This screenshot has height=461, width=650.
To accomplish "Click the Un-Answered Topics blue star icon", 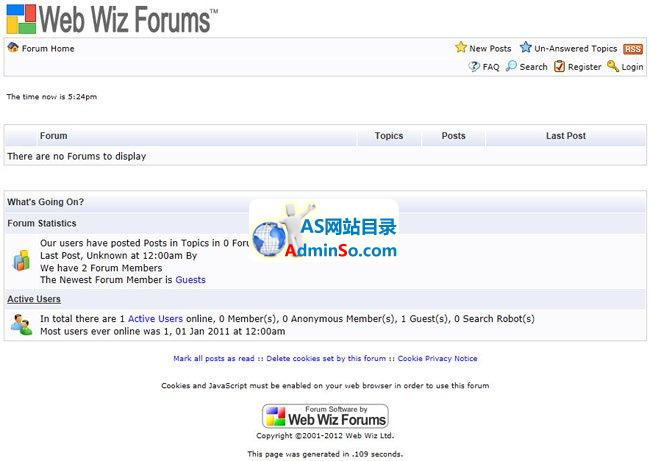I will coord(525,47).
